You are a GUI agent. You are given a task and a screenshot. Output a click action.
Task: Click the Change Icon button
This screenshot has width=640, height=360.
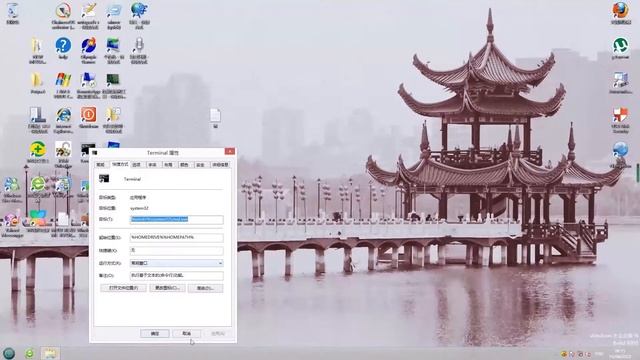tap(167, 288)
